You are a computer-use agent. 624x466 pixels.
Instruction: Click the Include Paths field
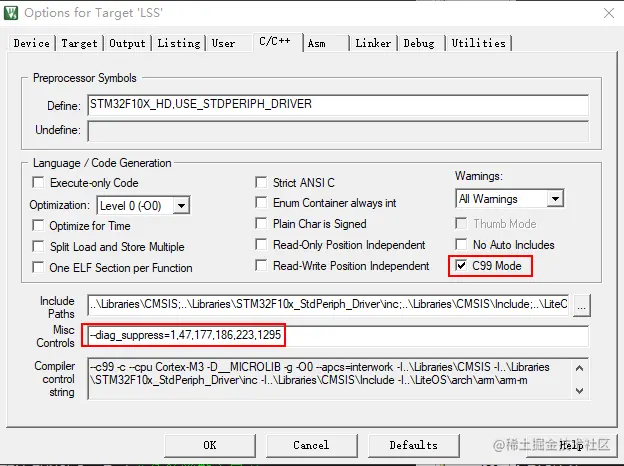click(x=328, y=305)
